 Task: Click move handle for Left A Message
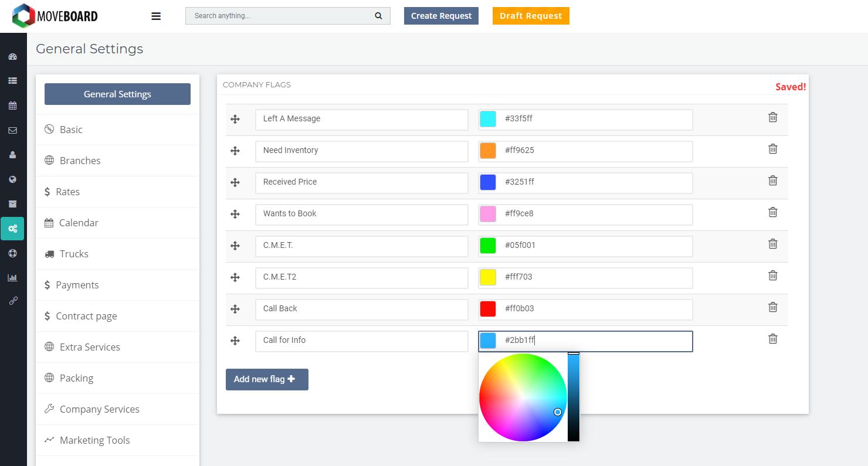(235, 119)
